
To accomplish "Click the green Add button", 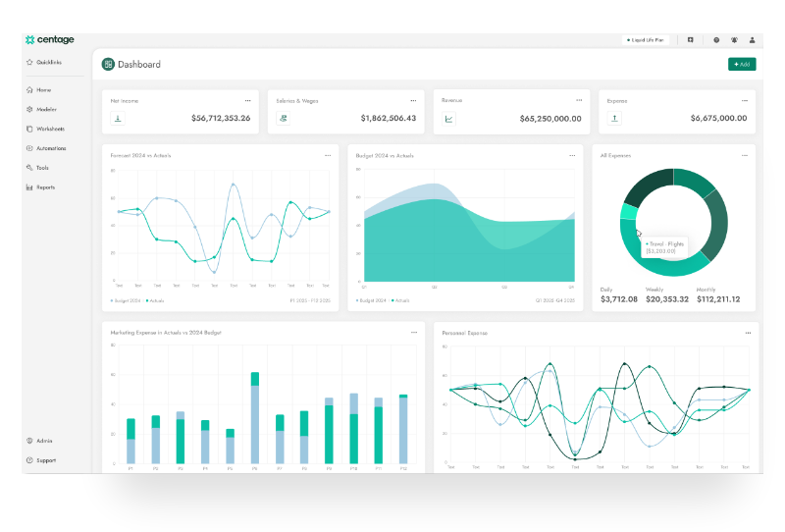I will click(742, 64).
